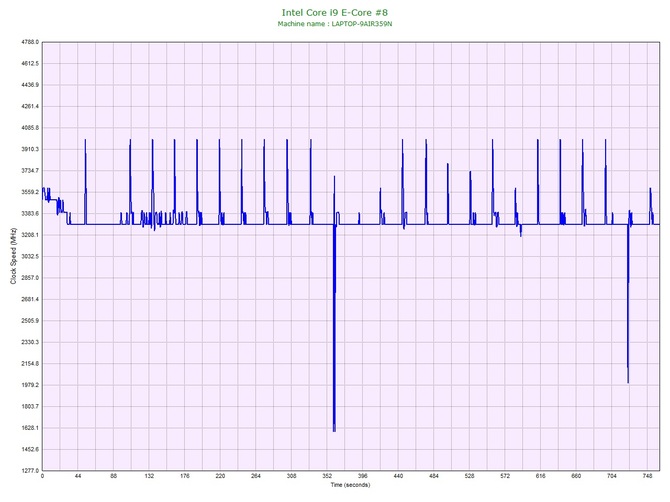670x502 pixels.
Task: Click the 44 time axis tick label
Action: tap(78, 476)
